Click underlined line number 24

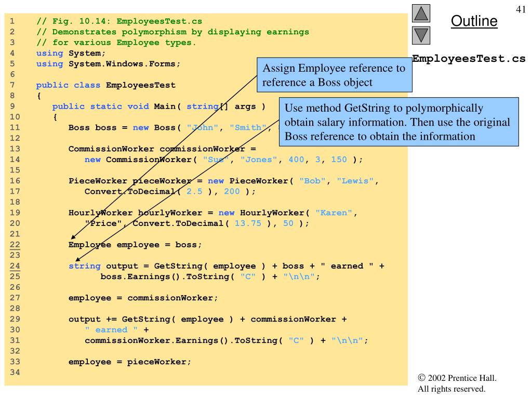point(15,266)
